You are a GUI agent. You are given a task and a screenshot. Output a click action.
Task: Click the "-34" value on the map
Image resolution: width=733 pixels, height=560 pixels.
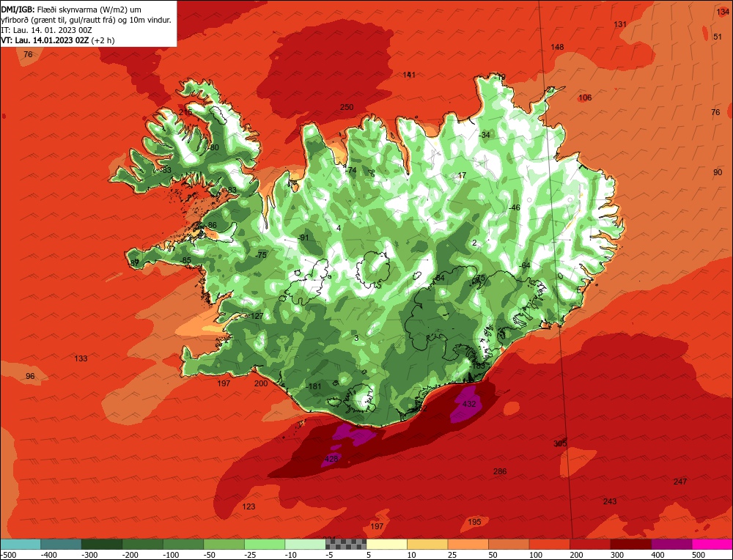tap(485, 135)
